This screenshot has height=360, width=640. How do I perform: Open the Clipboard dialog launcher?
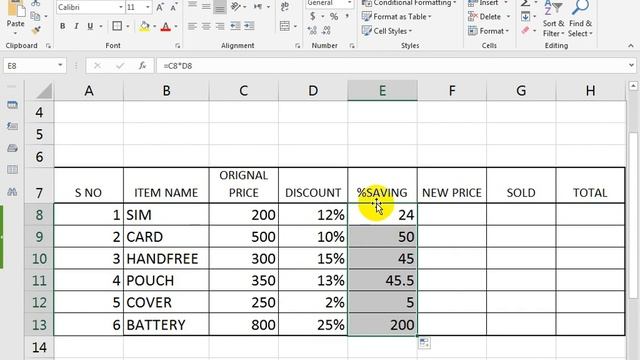point(48,46)
